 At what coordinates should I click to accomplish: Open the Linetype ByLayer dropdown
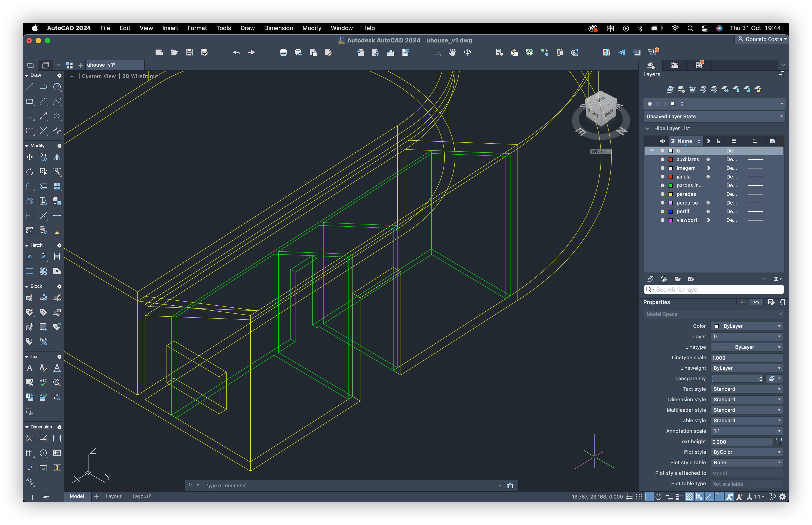click(747, 347)
